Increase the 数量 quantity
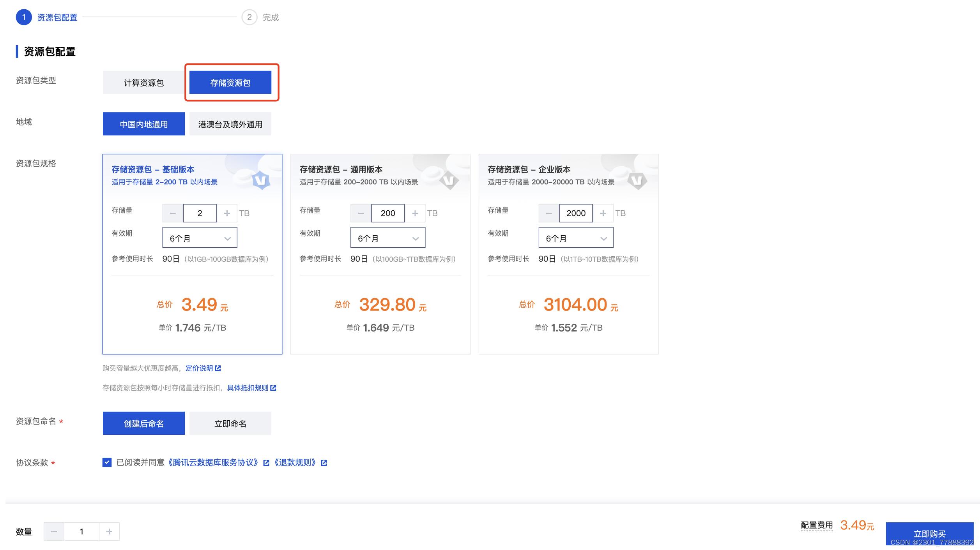 tap(109, 532)
